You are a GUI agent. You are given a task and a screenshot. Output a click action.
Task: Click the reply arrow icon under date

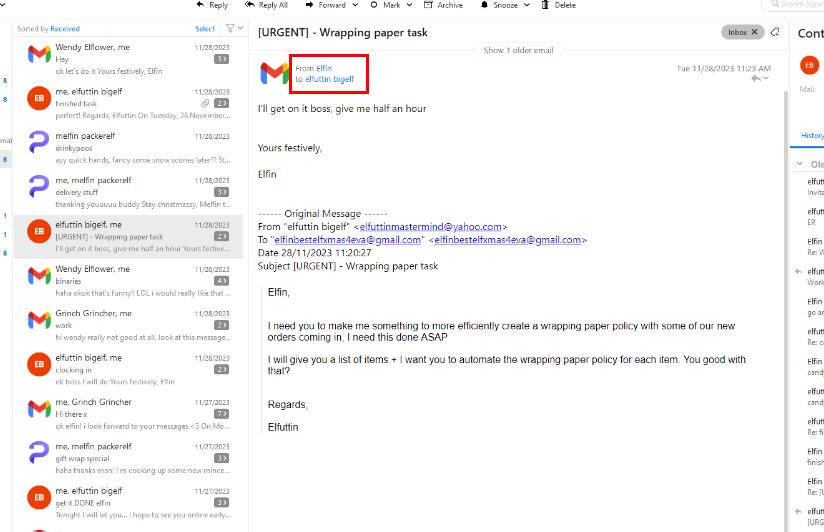point(756,78)
